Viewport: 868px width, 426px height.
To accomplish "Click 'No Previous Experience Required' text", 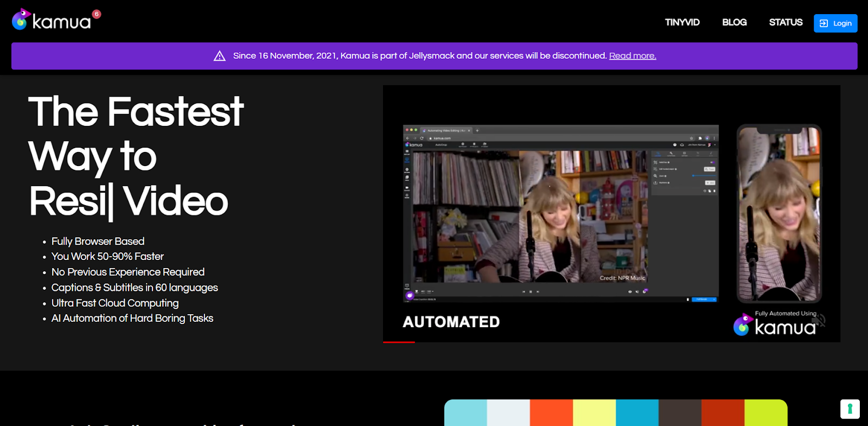I will pyautogui.click(x=128, y=272).
